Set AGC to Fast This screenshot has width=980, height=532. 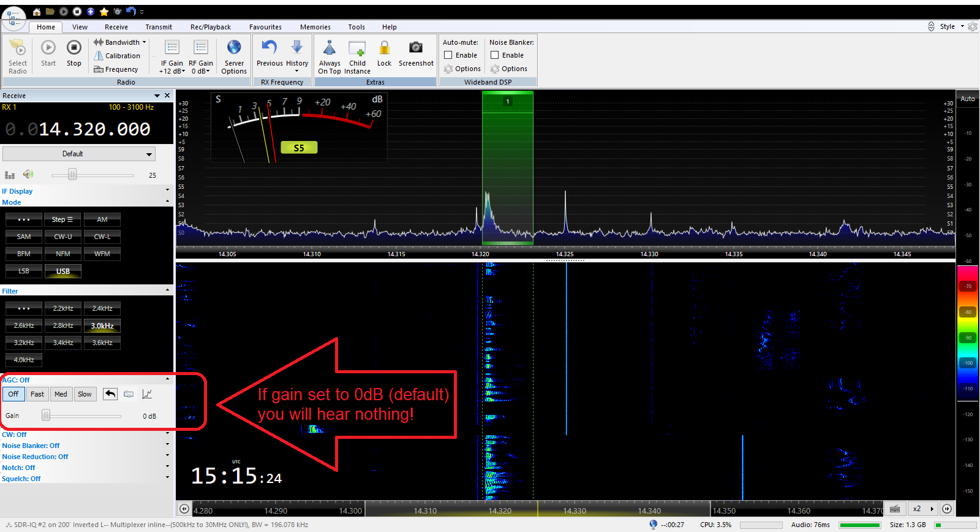coord(37,394)
